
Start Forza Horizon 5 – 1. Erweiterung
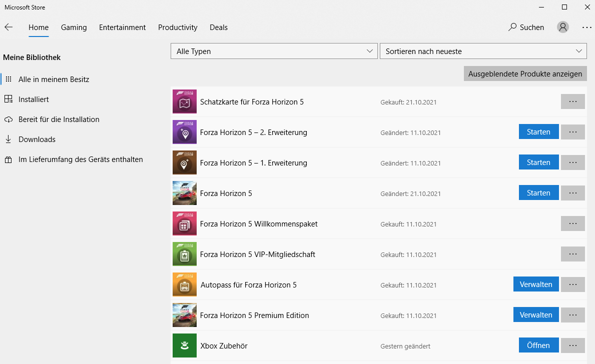tap(538, 162)
